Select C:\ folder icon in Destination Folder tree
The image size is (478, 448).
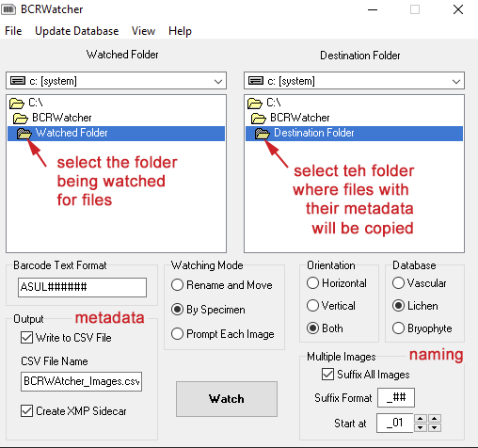254,103
